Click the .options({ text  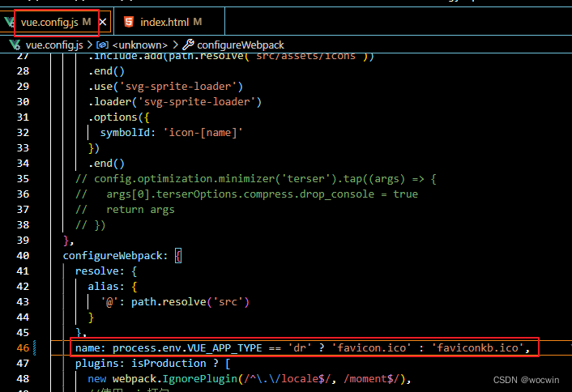pyautogui.click(x=118, y=117)
